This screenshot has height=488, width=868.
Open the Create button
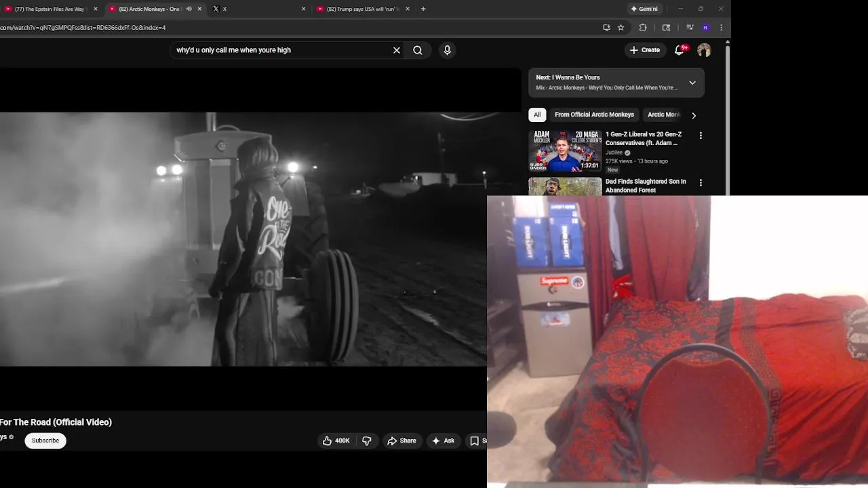point(644,50)
